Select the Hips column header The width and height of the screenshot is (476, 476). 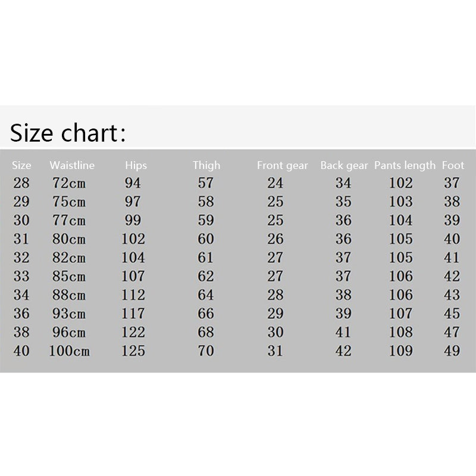(x=136, y=165)
